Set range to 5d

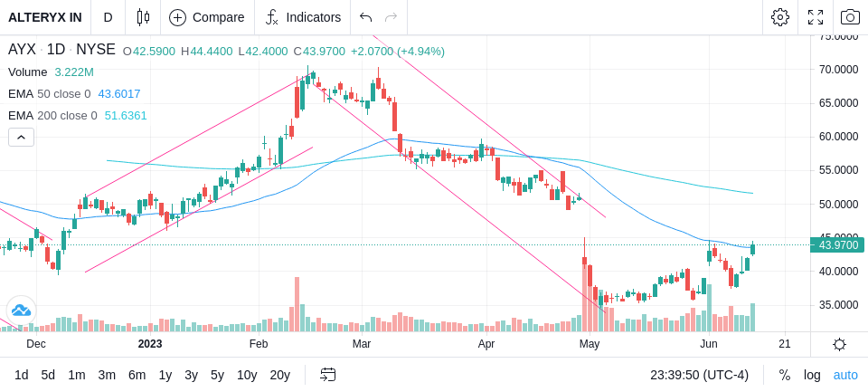point(48,376)
